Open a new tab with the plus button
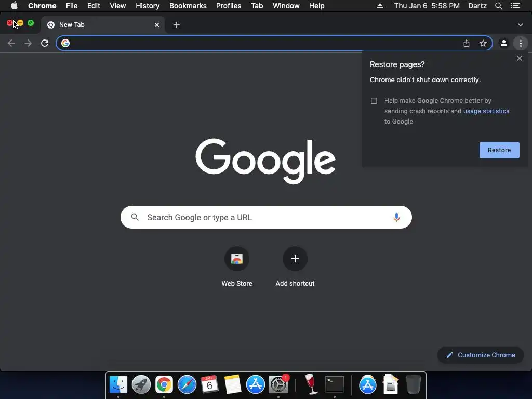Image resolution: width=532 pixels, height=399 pixels. 177,25
